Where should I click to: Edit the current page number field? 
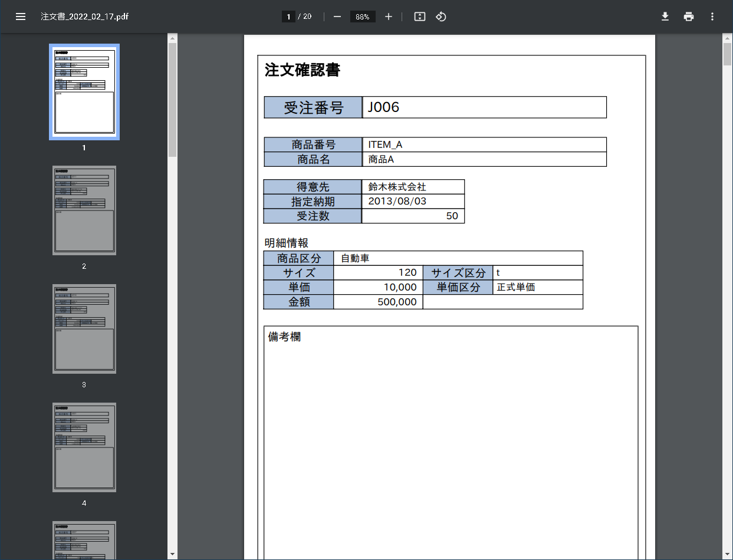pyautogui.click(x=288, y=17)
